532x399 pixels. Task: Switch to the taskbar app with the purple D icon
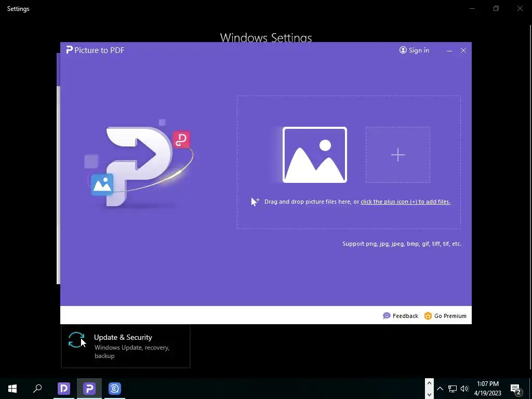pyautogui.click(x=64, y=389)
